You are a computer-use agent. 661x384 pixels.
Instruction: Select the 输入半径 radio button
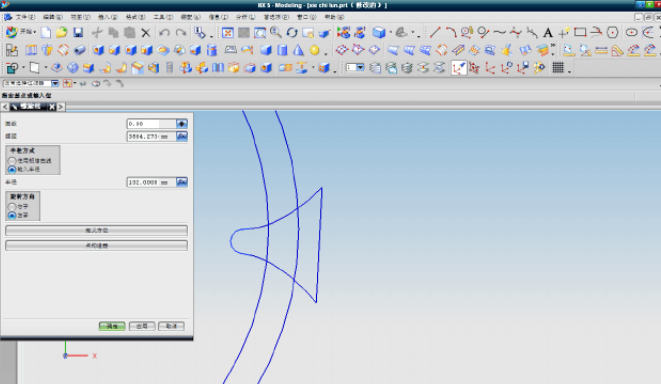tap(24, 169)
